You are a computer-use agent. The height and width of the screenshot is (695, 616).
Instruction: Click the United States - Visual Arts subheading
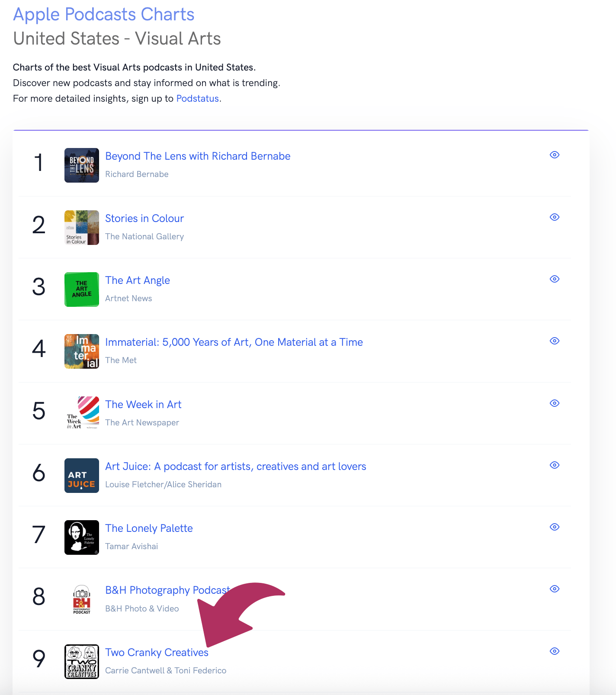pos(117,39)
